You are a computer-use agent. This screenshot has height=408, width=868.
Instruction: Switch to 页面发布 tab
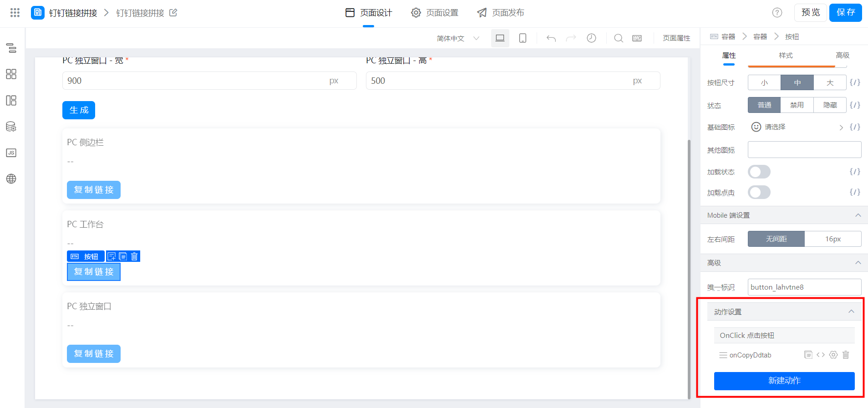(501, 13)
